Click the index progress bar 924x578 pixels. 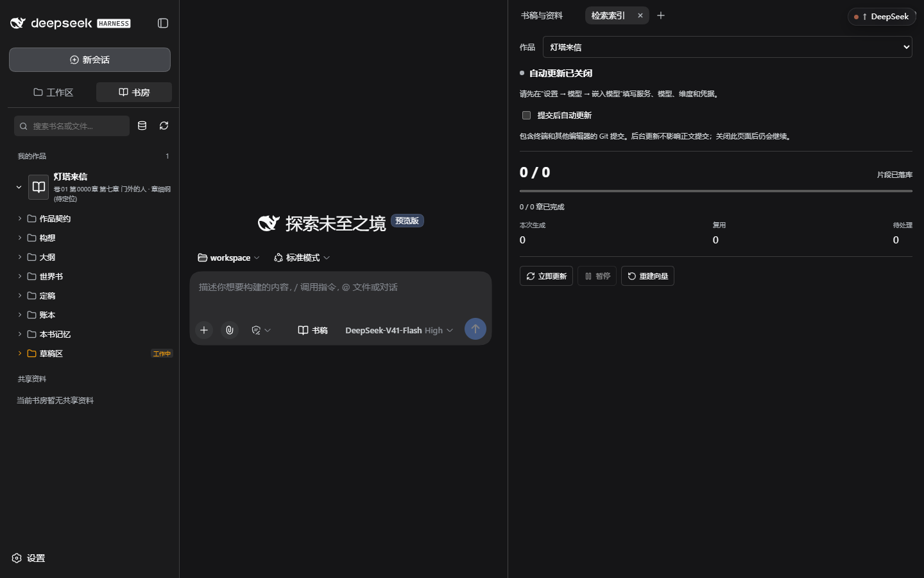pos(716,191)
